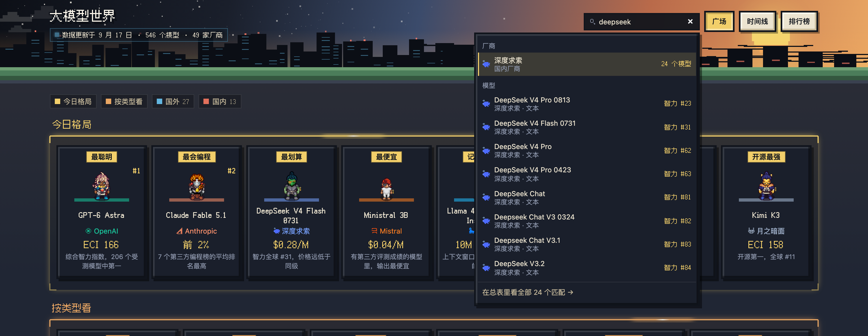This screenshot has height=336, width=868.
Task: Click the red swatch on 国内 chip
Action: [x=206, y=101]
